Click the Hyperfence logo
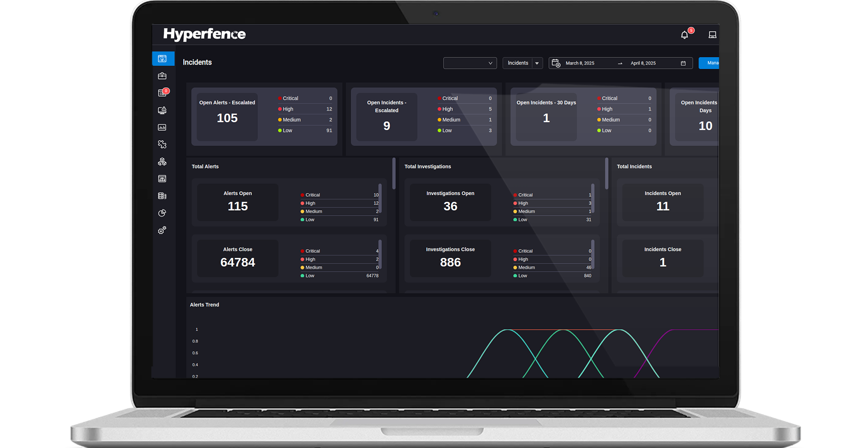This screenshot has width=868, height=448. [205, 34]
